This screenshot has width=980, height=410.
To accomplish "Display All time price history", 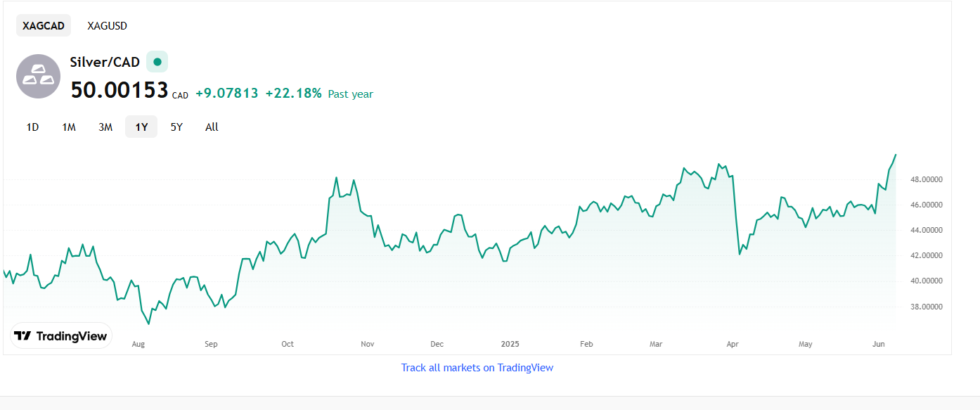I will 212,127.
